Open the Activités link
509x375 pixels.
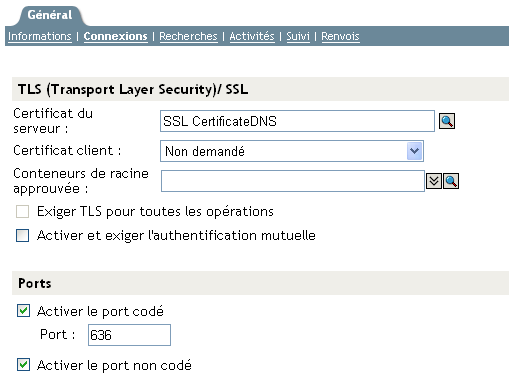pos(252,36)
